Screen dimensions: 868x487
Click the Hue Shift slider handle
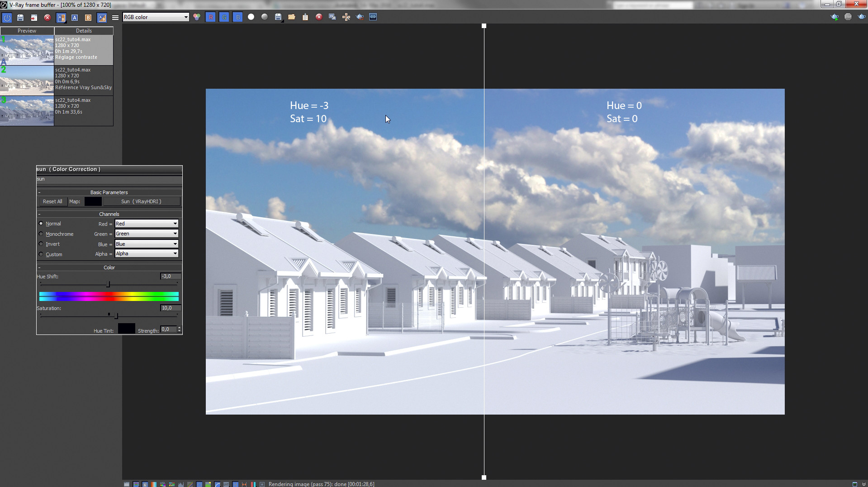108,284
